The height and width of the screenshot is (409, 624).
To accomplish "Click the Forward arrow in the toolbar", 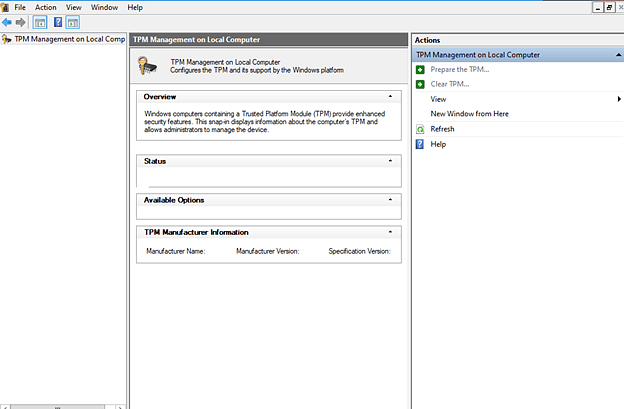I will coord(20,22).
